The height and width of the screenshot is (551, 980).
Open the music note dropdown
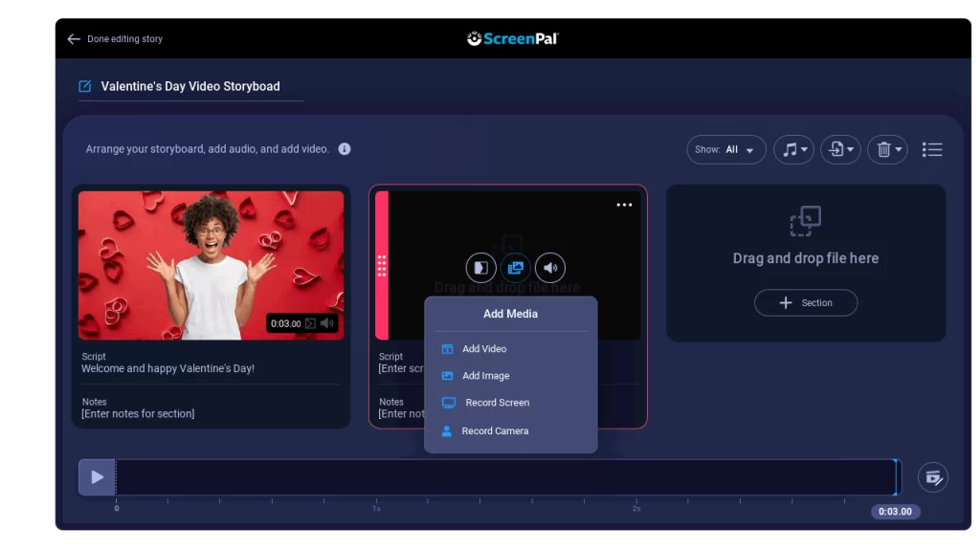click(793, 150)
